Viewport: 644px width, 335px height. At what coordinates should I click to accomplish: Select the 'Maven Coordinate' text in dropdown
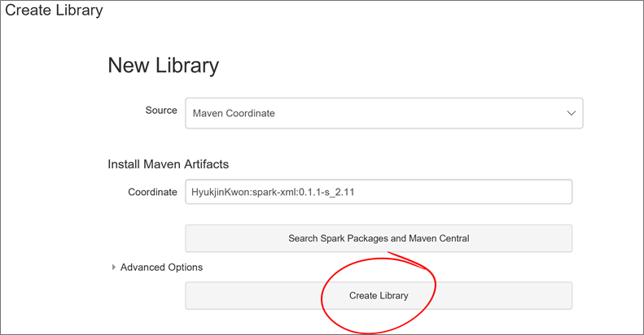point(234,114)
